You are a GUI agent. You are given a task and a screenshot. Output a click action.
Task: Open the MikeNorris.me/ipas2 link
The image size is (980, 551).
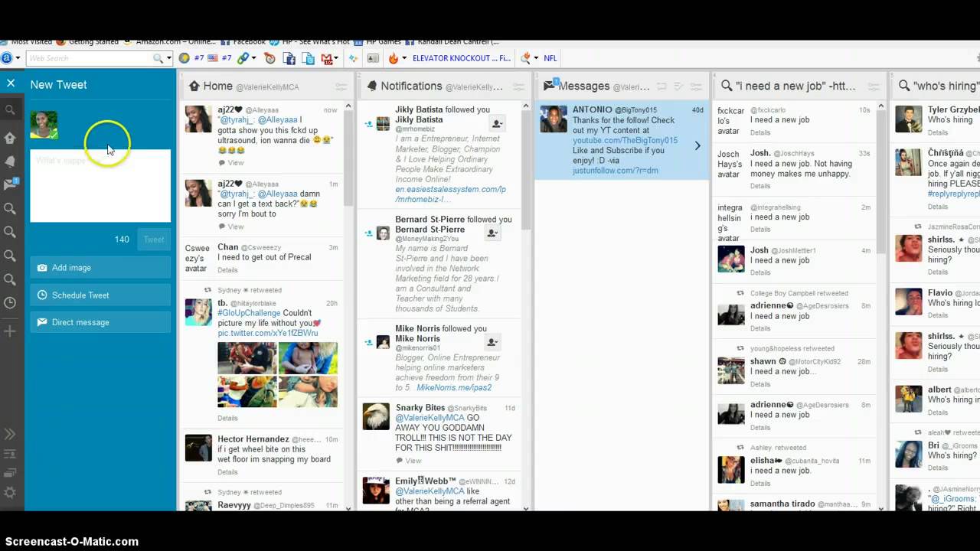tap(454, 388)
